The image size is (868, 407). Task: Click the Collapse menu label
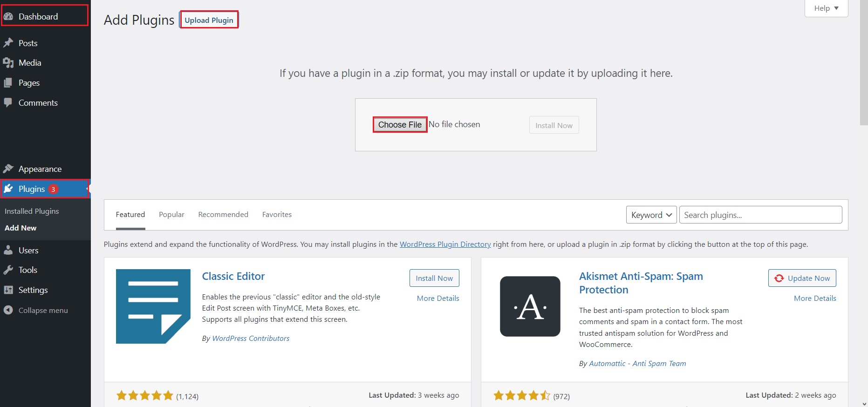43,311
